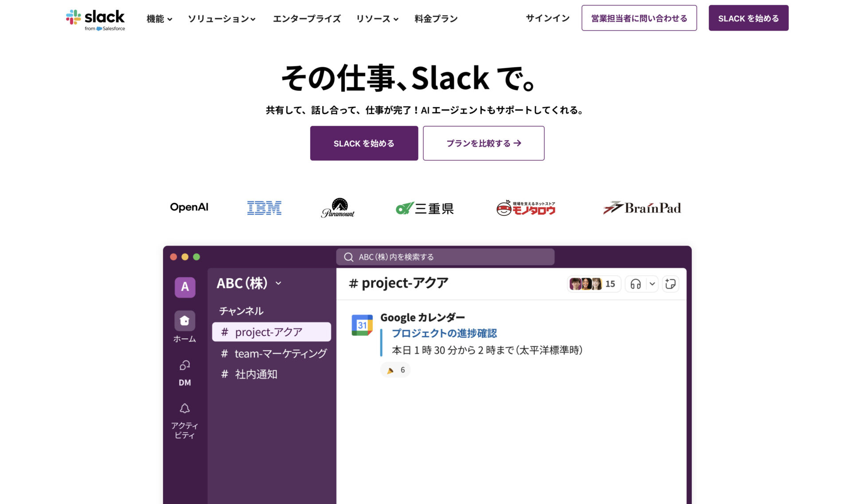This screenshot has height=504, width=851.
Task: Follow the プランを比較する link
Action: pos(483,143)
